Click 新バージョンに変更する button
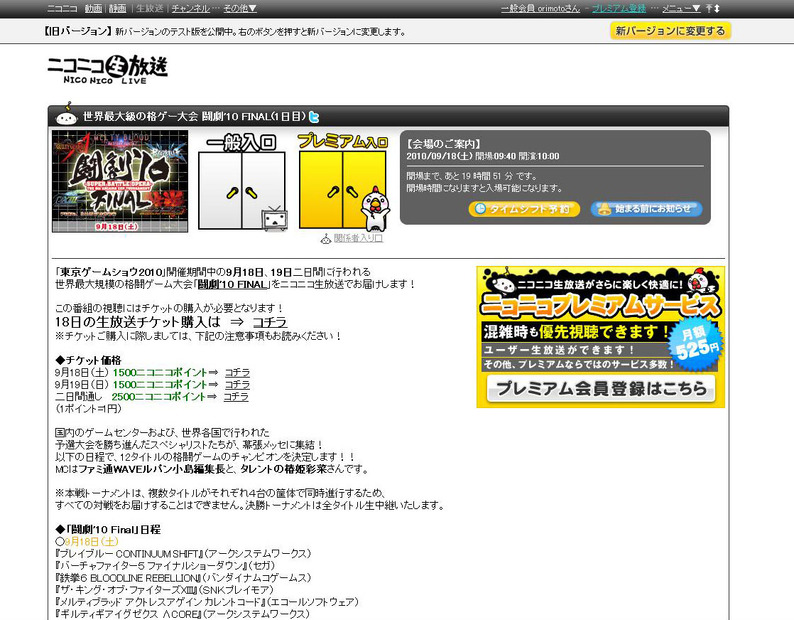 tap(670, 31)
